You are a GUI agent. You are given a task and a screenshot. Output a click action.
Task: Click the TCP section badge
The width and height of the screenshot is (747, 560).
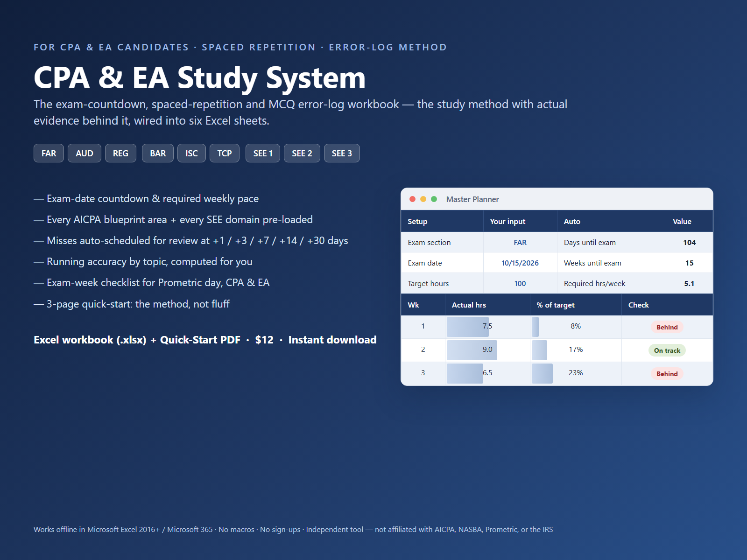(225, 153)
